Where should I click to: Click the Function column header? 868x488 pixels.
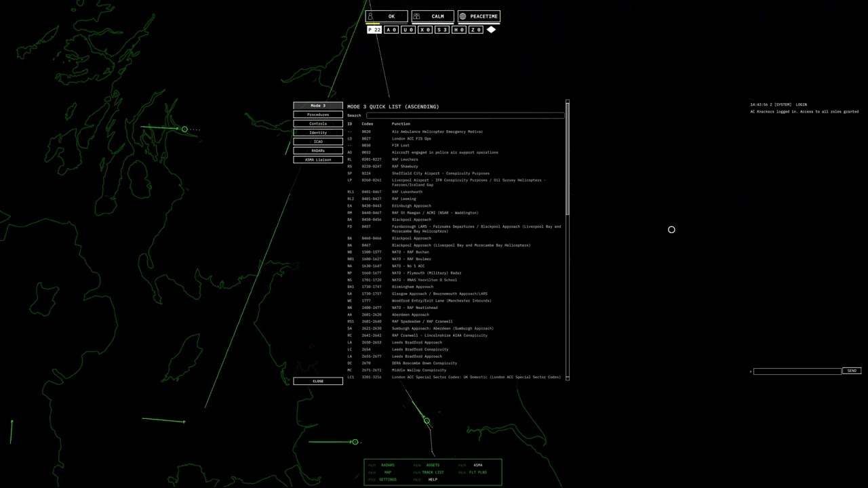click(x=401, y=124)
